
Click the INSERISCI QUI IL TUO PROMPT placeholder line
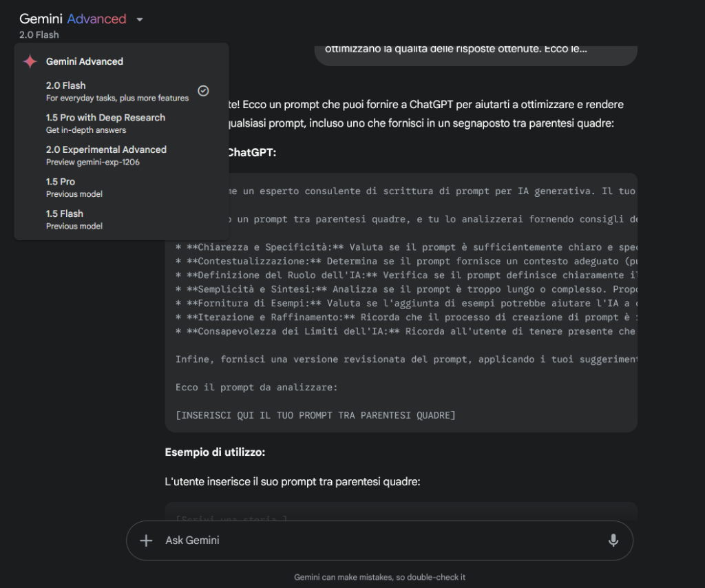(x=315, y=415)
